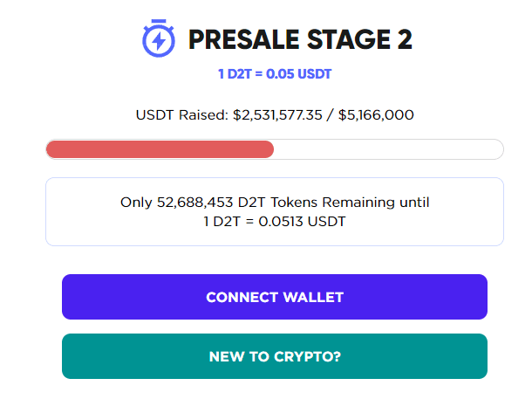
Task: Click the 0.0513 value in the info box
Action: coord(281,222)
